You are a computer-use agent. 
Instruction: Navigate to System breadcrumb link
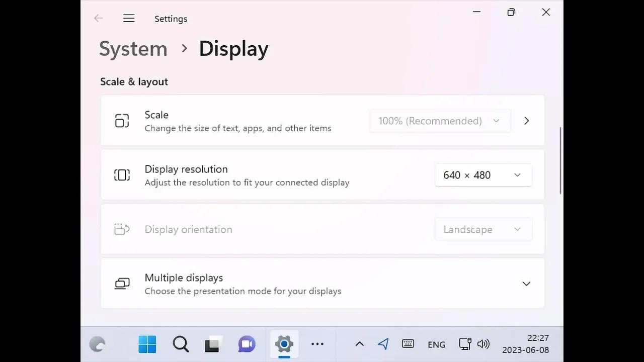click(x=133, y=48)
